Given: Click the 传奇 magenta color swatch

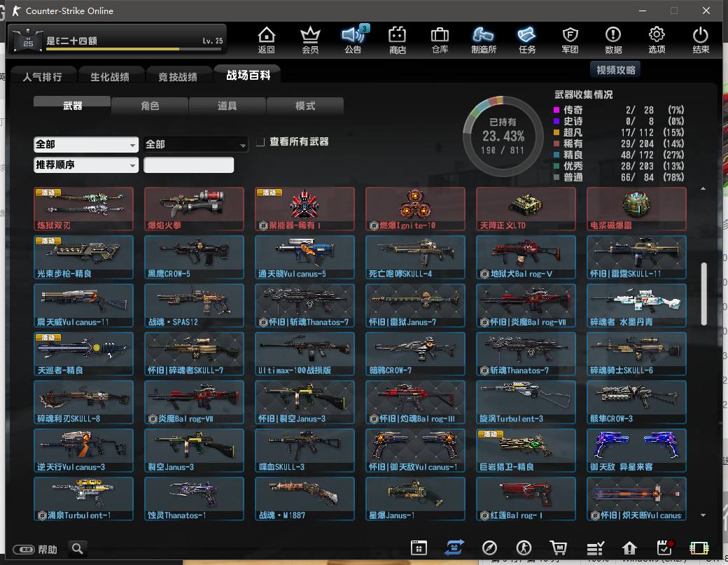Looking at the screenshot, I should (556, 110).
